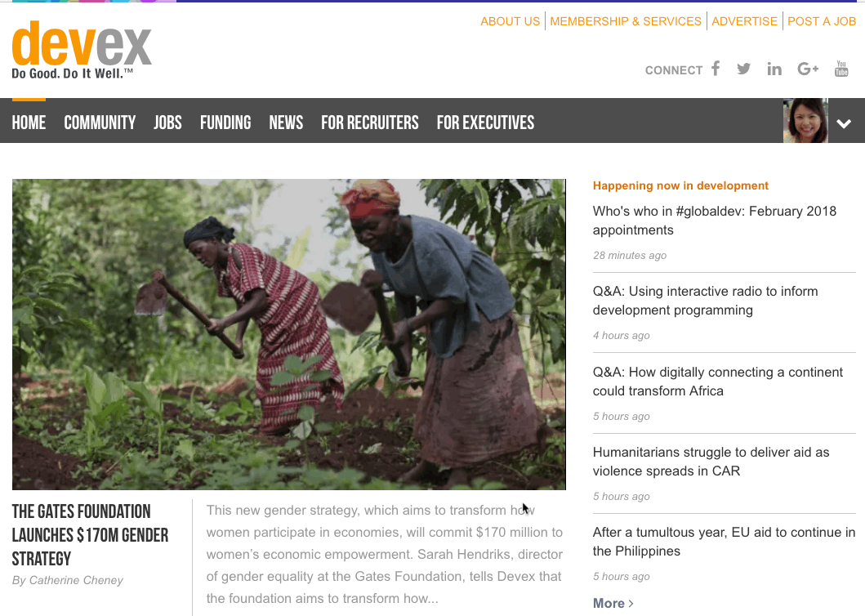Open the Jobs menu item

click(167, 123)
